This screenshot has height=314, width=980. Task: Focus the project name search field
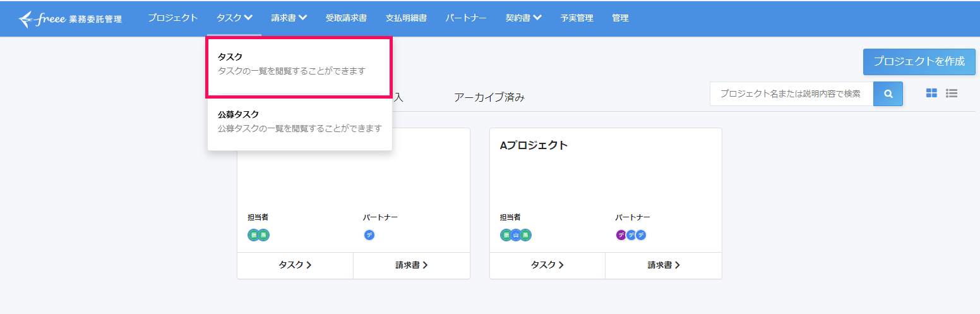point(791,94)
